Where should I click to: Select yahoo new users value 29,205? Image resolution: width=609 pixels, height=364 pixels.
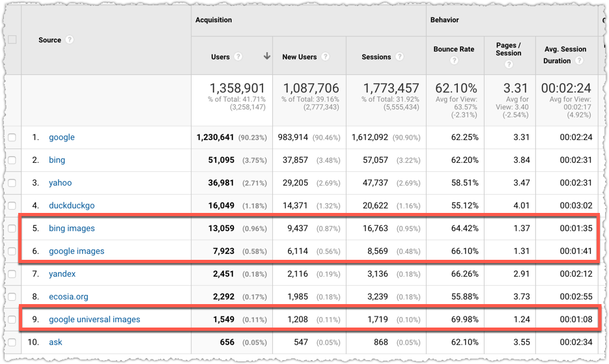[x=295, y=183]
